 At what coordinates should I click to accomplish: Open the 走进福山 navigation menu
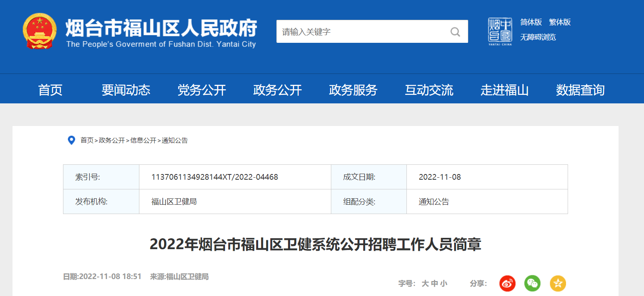pyautogui.click(x=505, y=90)
